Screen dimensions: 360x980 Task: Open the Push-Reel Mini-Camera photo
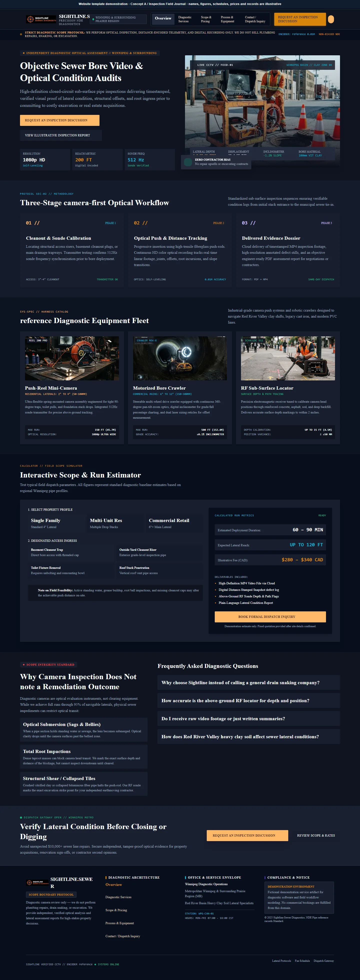pyautogui.click(x=72, y=358)
